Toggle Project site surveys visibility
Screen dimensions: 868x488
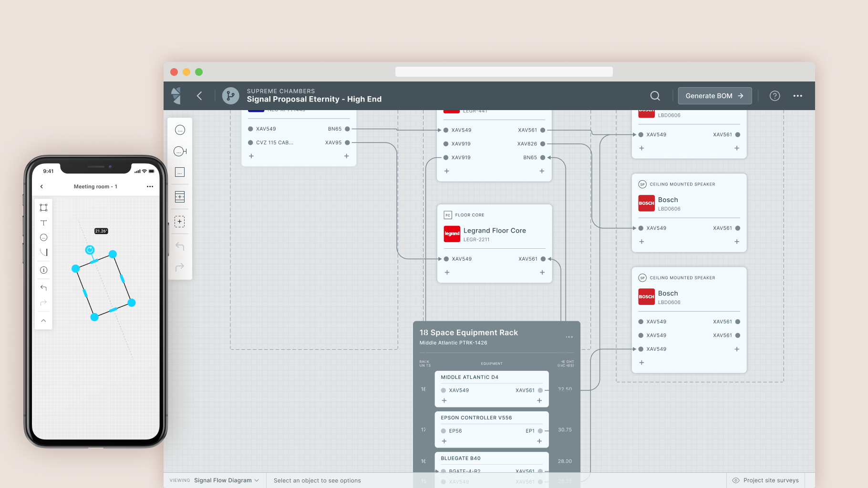pyautogui.click(x=765, y=480)
